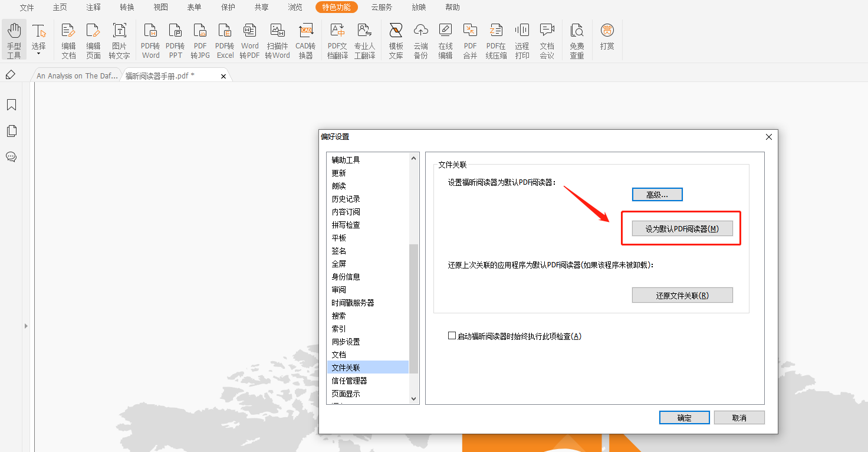Select the 手型工具 hand tool
Image resolution: width=868 pixels, height=452 pixels.
[x=14, y=40]
